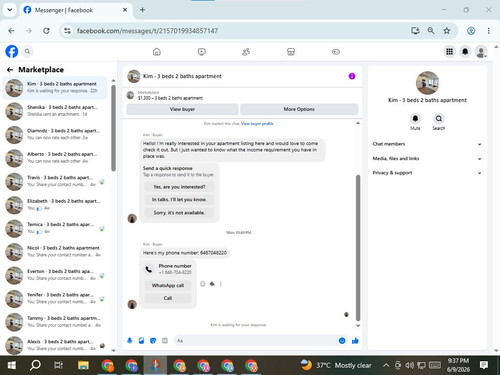The width and height of the screenshot is (500, 375).
Task: Open File Explorer from taskbar
Action: (83, 365)
